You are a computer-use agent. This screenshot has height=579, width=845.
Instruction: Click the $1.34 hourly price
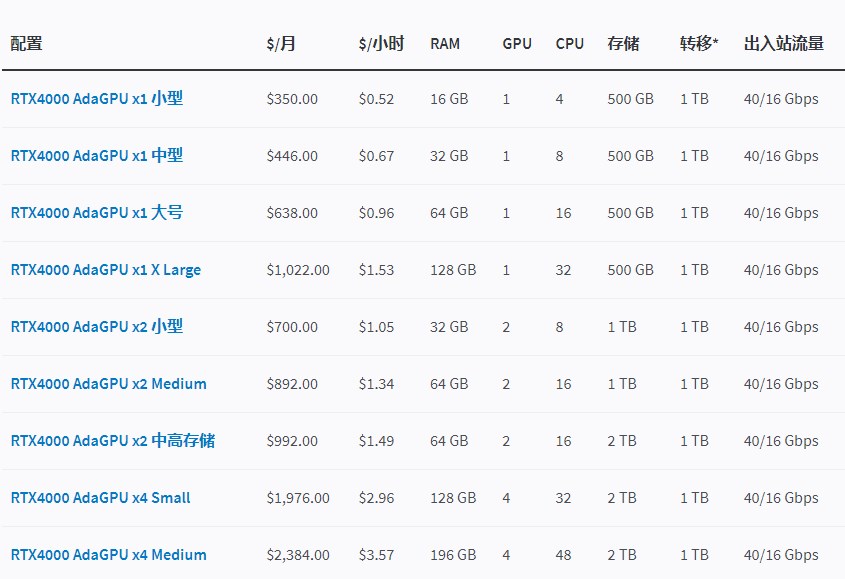[x=377, y=384]
